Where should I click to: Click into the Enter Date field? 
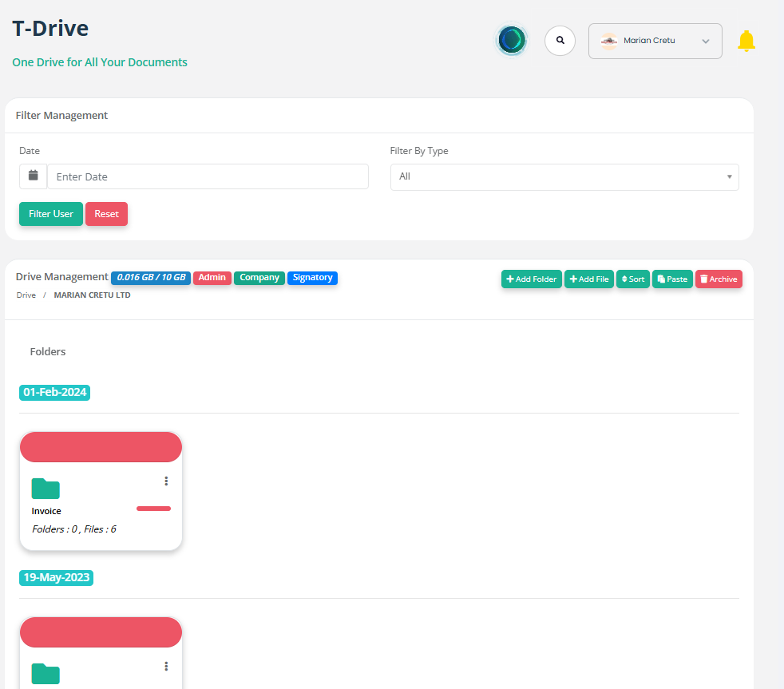208,176
